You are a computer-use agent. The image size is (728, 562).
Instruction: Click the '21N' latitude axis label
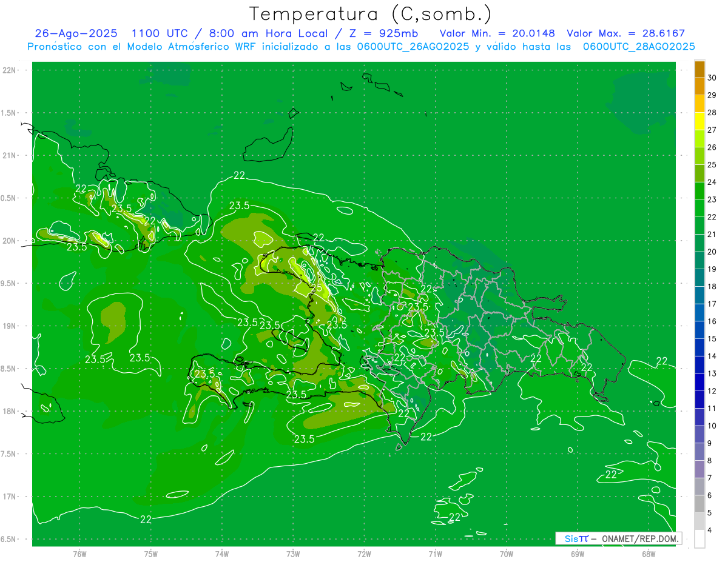(x=10, y=155)
